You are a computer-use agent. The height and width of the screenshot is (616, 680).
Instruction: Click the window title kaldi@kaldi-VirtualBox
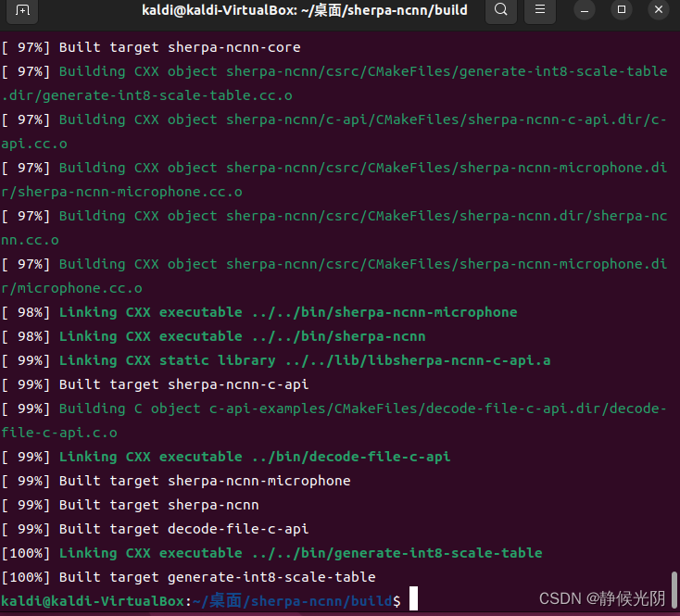(x=305, y=10)
